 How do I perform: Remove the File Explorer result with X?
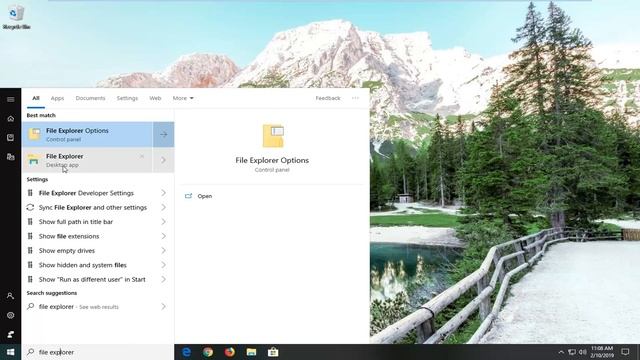pos(142,156)
